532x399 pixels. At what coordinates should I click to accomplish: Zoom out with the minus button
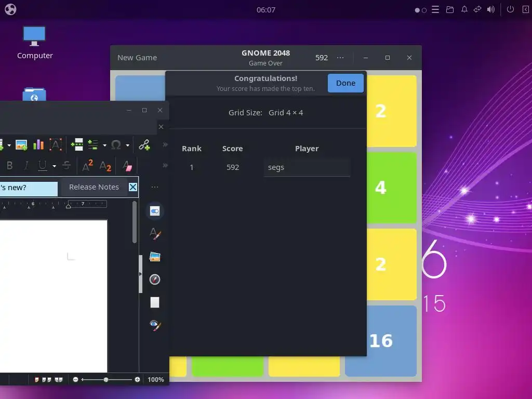point(75,380)
